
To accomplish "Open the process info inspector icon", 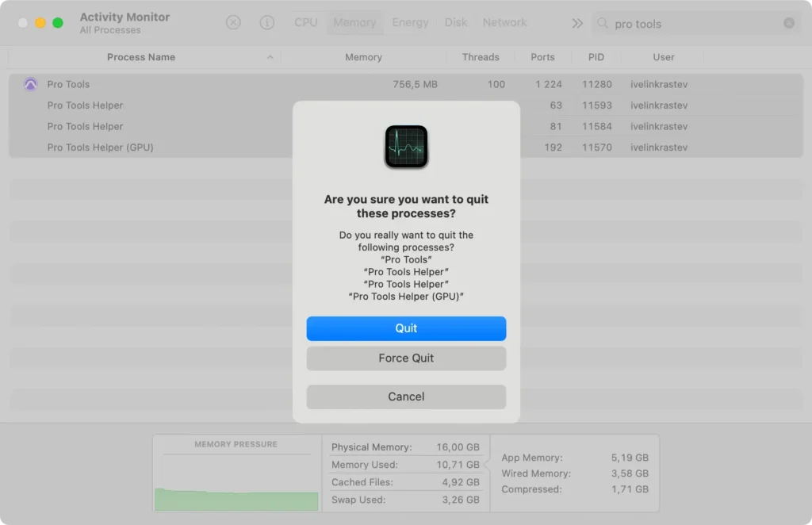I will pos(266,23).
